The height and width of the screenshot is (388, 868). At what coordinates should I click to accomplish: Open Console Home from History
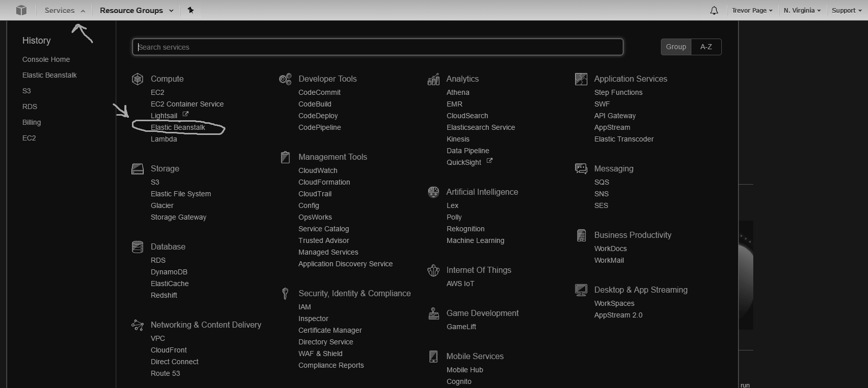pyautogui.click(x=46, y=59)
